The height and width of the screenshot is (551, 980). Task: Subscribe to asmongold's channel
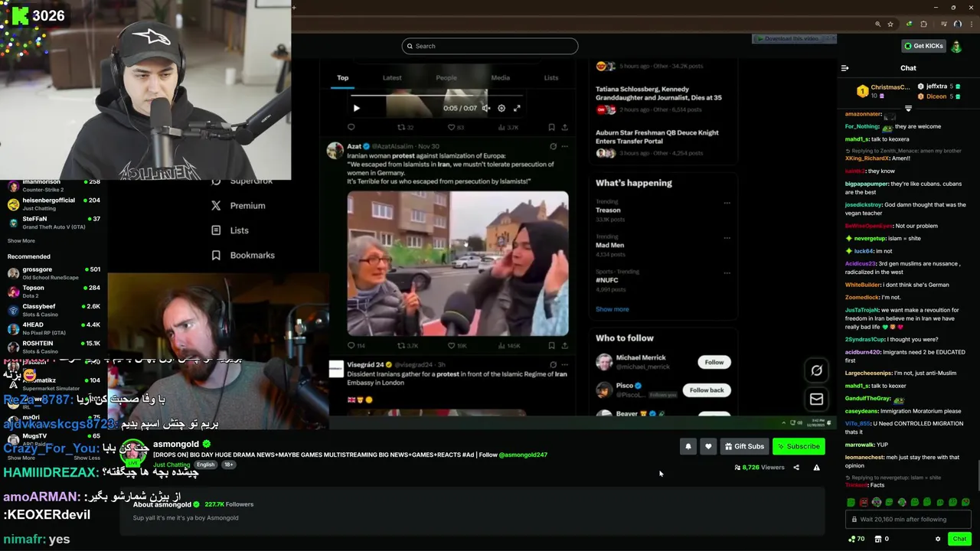[x=799, y=446]
